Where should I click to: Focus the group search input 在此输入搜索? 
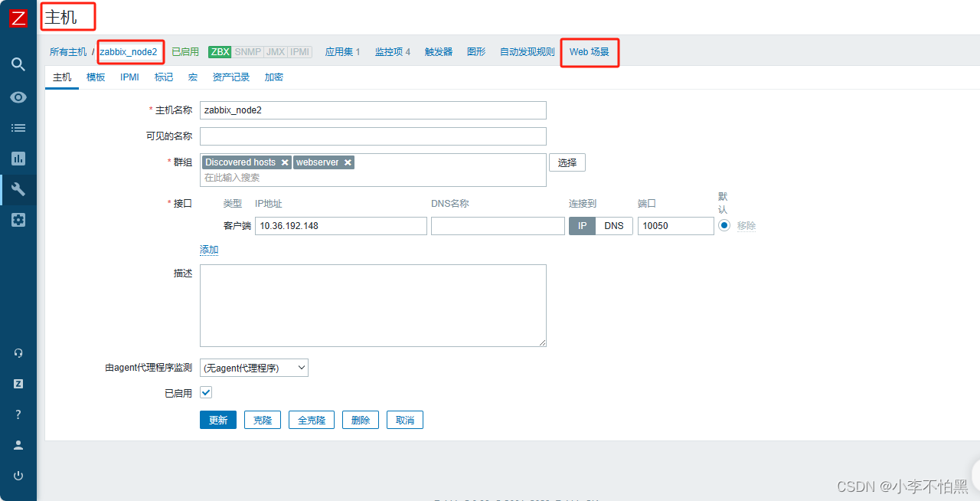[x=373, y=178]
